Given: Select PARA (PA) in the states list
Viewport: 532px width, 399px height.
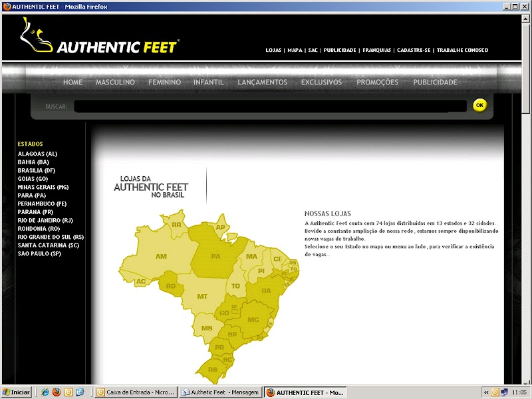Looking at the screenshot, I should (31, 196).
